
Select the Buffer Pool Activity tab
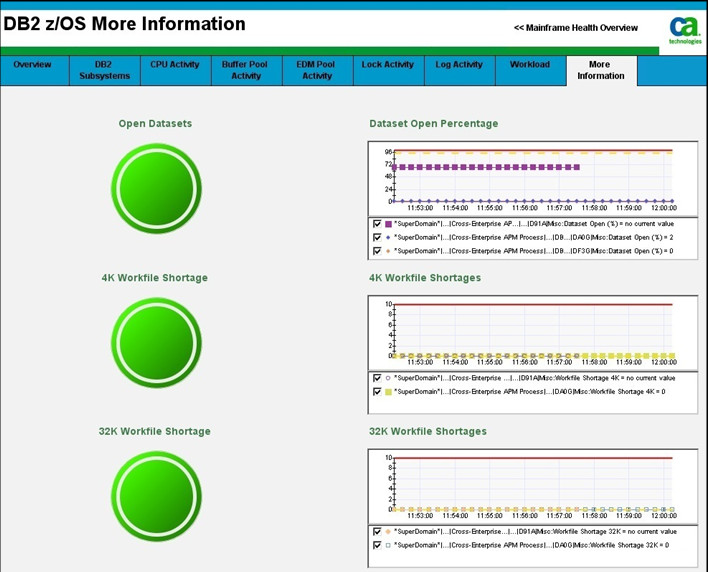[x=246, y=70]
